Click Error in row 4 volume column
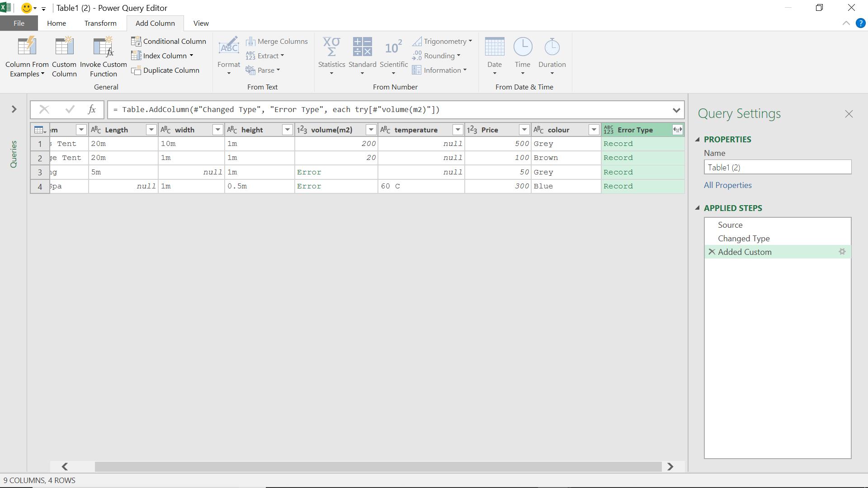Viewport: 868px width, 488px height. tap(309, 186)
